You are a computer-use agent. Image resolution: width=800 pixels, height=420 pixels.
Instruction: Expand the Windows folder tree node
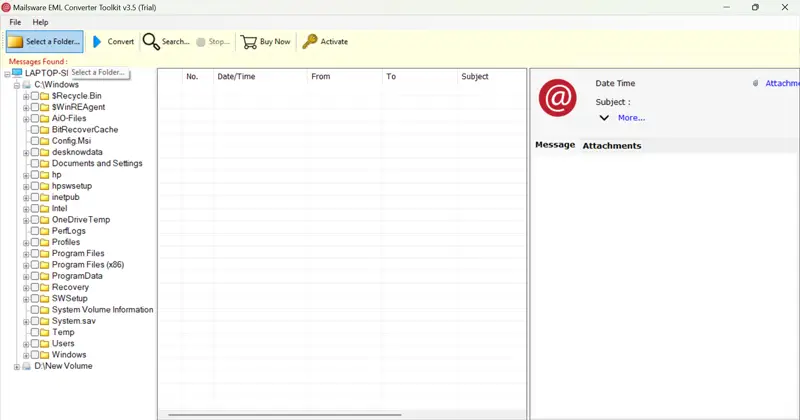(x=26, y=355)
